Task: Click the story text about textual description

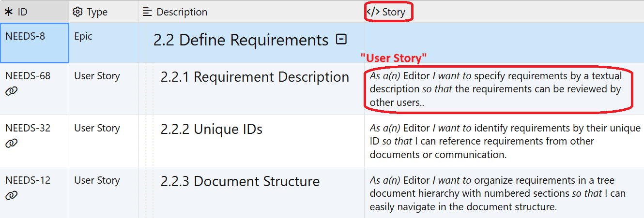Action: coord(496,89)
